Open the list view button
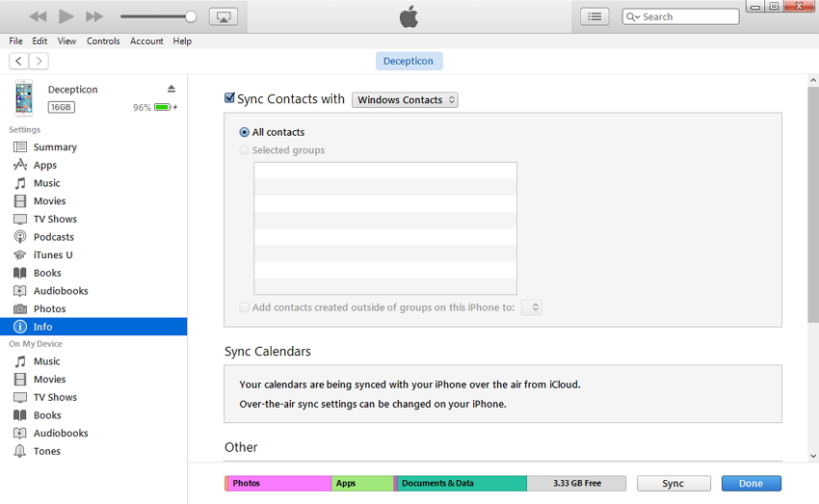Screen dimensions: 819x504 594,16
